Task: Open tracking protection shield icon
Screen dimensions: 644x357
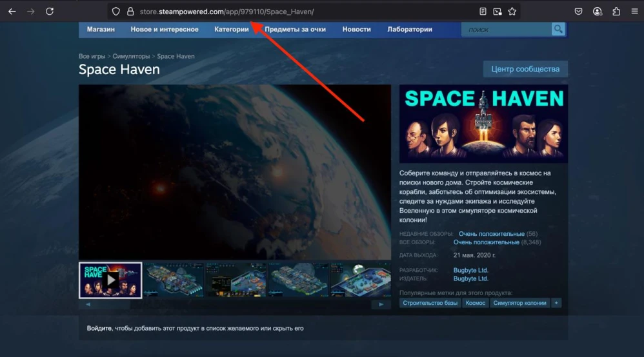Action: tap(116, 12)
